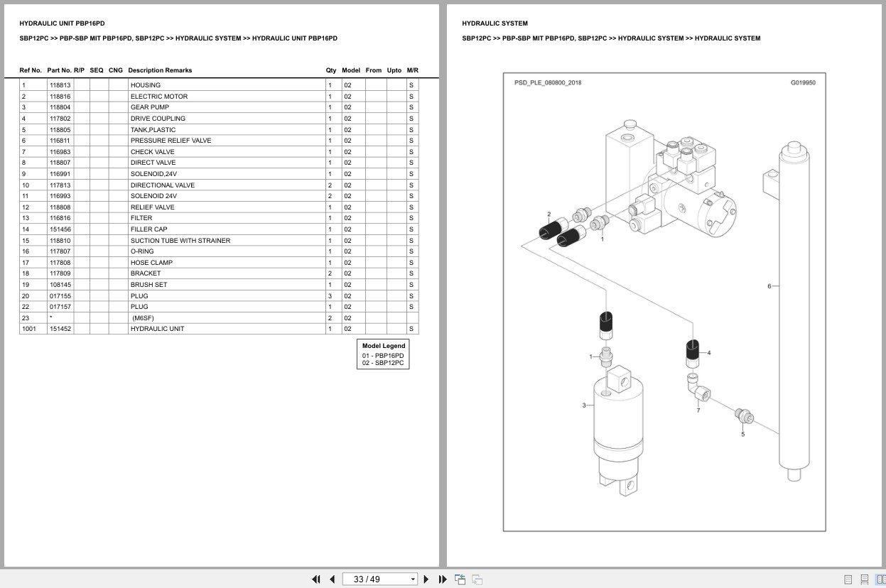Click the previous view navigation icon
This screenshot has height=588, width=886.
coord(460,579)
